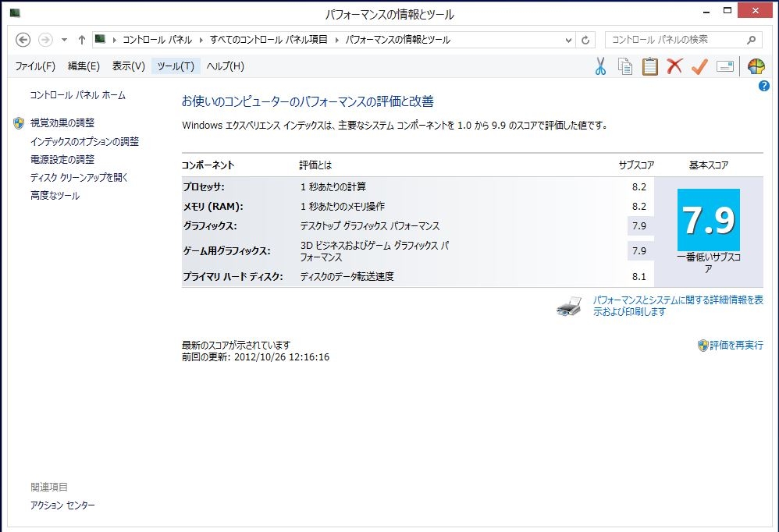Click ディスクのデータ転送速度 description

click(x=347, y=276)
